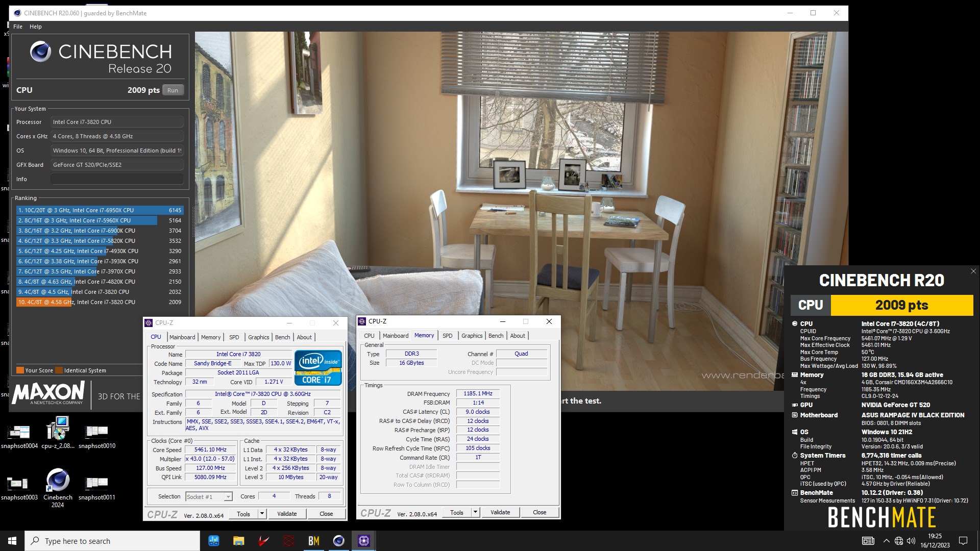This screenshot has height=551, width=980.
Task: Open About tab in left CPU-Z window
Action: (x=304, y=337)
